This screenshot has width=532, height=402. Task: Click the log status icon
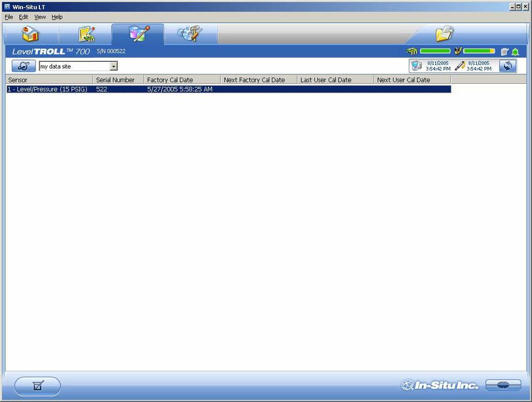[x=505, y=51]
